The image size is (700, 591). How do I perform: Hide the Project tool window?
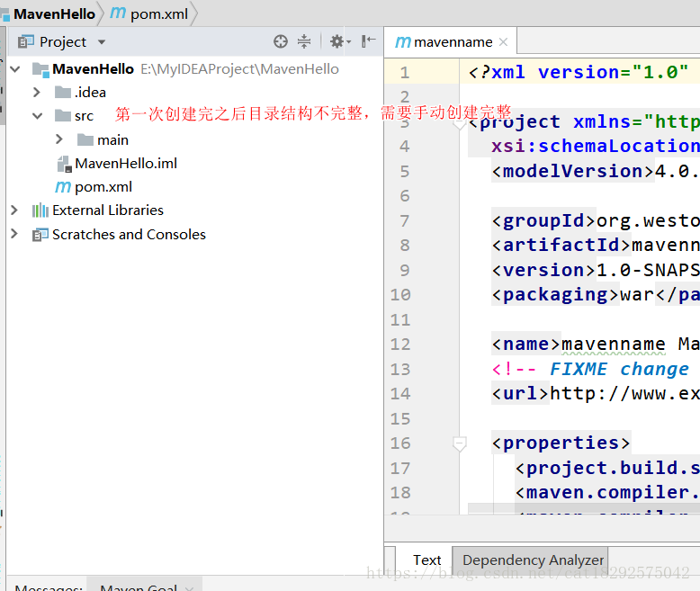pos(368,41)
